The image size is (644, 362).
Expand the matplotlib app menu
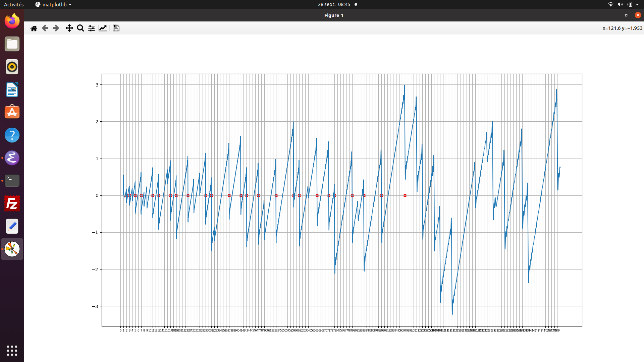click(54, 4)
